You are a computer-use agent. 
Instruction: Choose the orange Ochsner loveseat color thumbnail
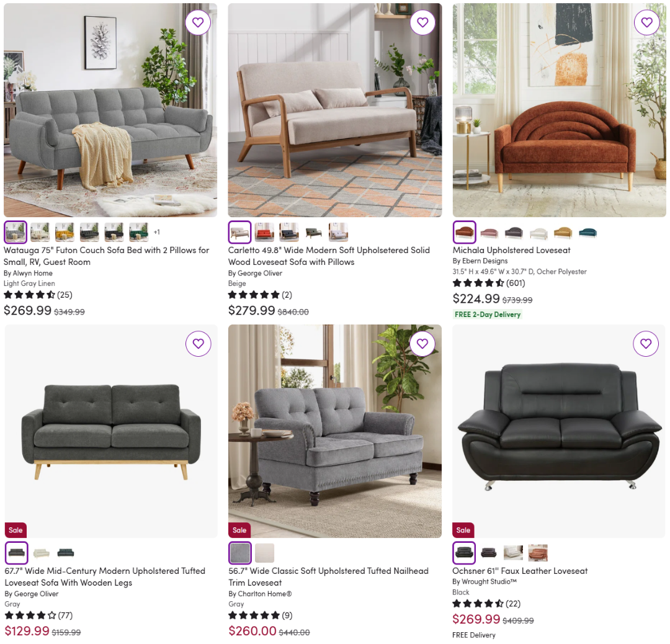538,553
